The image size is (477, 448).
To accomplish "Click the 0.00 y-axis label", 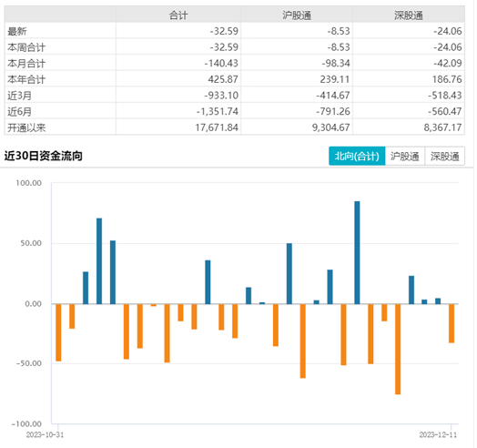I will pos(33,304).
